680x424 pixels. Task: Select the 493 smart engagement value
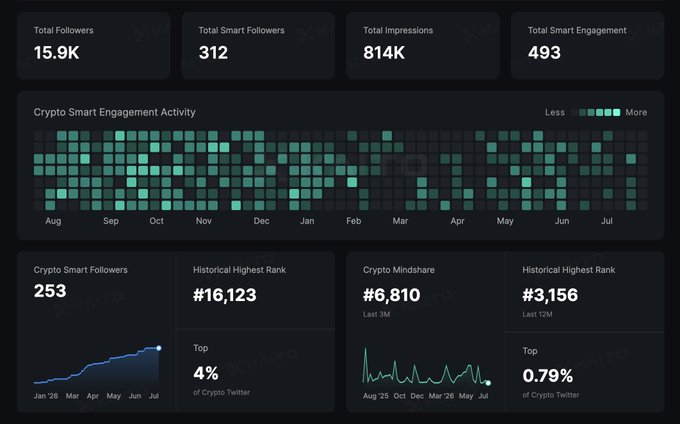(x=544, y=53)
